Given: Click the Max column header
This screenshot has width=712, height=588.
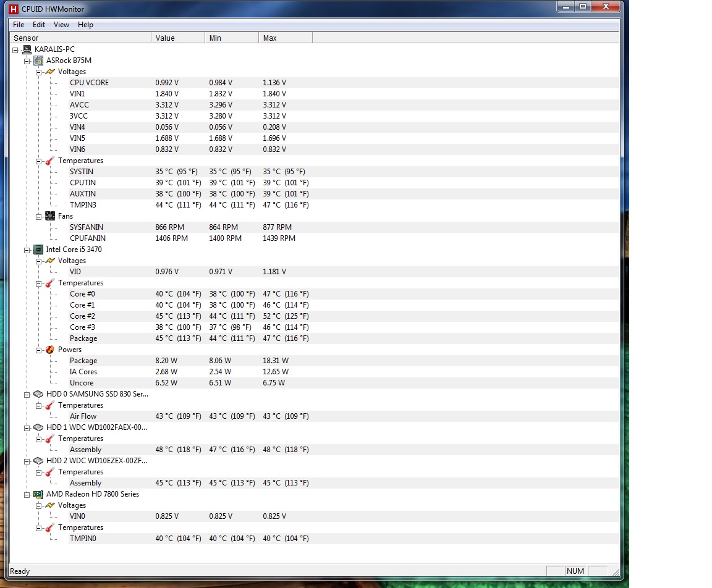Looking at the screenshot, I should click(285, 38).
